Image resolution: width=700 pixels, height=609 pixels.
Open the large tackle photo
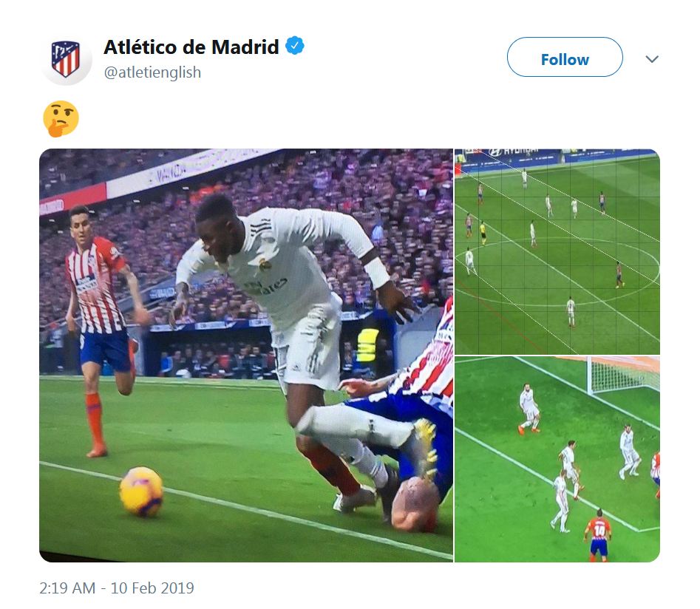pyautogui.click(x=246, y=355)
